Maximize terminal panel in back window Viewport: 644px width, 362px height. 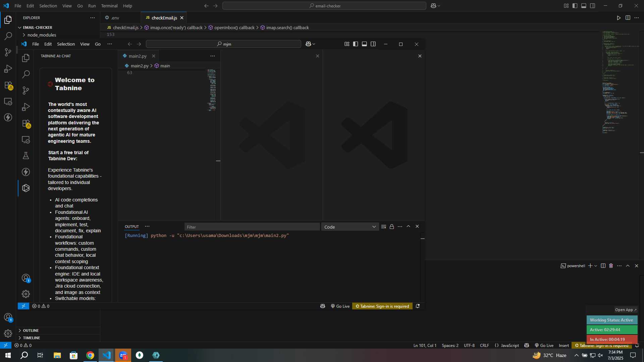tap(628, 266)
